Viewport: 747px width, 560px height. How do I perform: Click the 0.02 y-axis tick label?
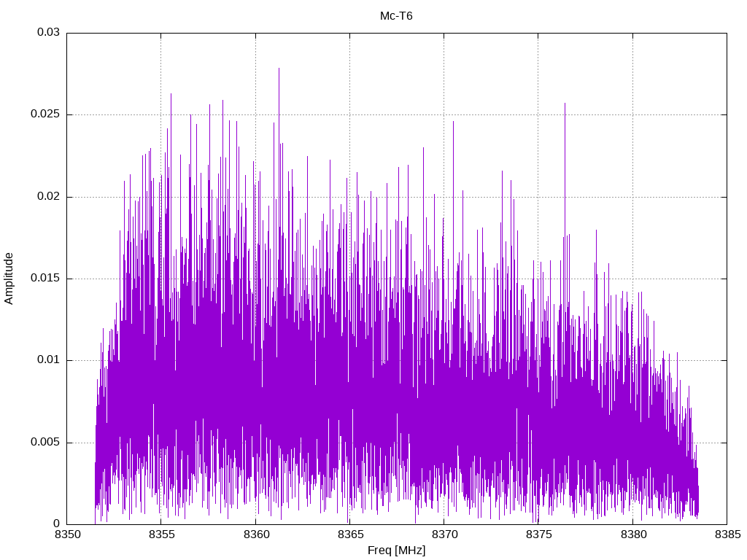49,196
